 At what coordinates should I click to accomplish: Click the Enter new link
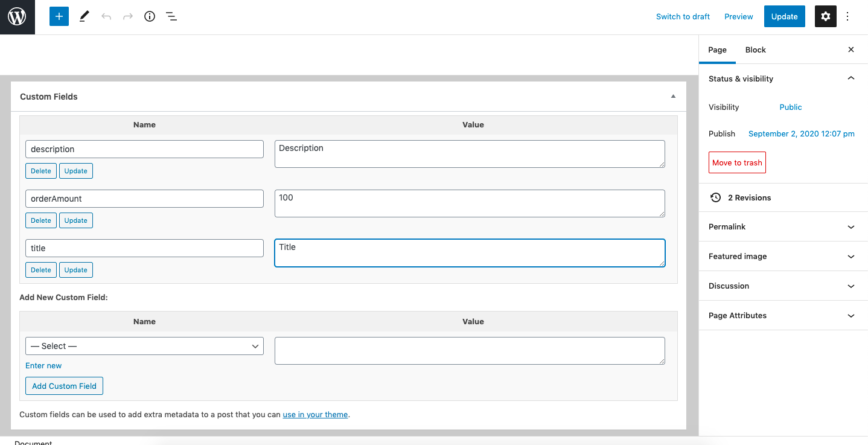(x=43, y=366)
